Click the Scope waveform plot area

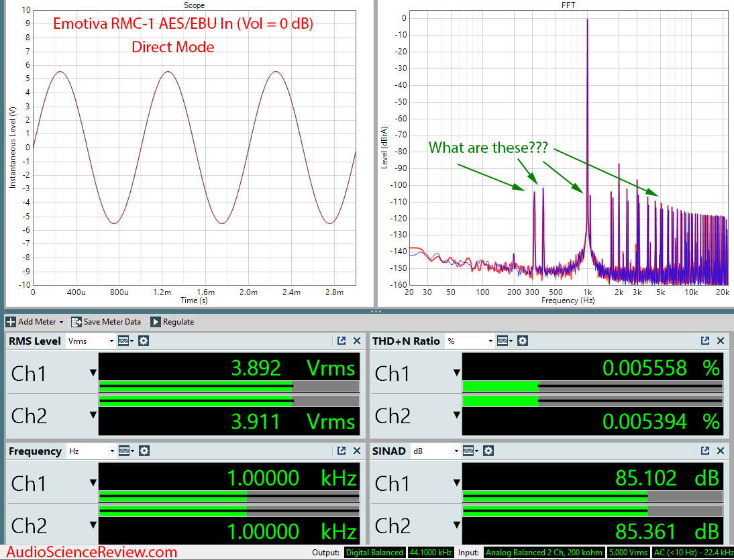tap(195, 148)
